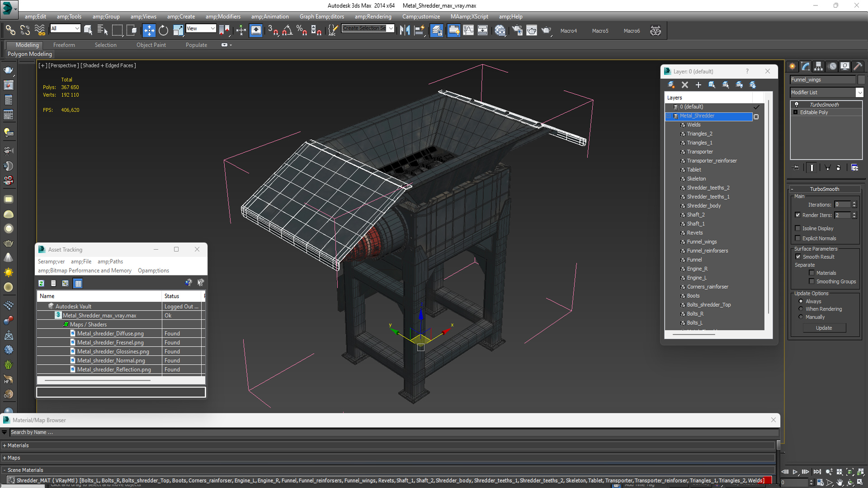Click the Search by Name field

(393, 432)
